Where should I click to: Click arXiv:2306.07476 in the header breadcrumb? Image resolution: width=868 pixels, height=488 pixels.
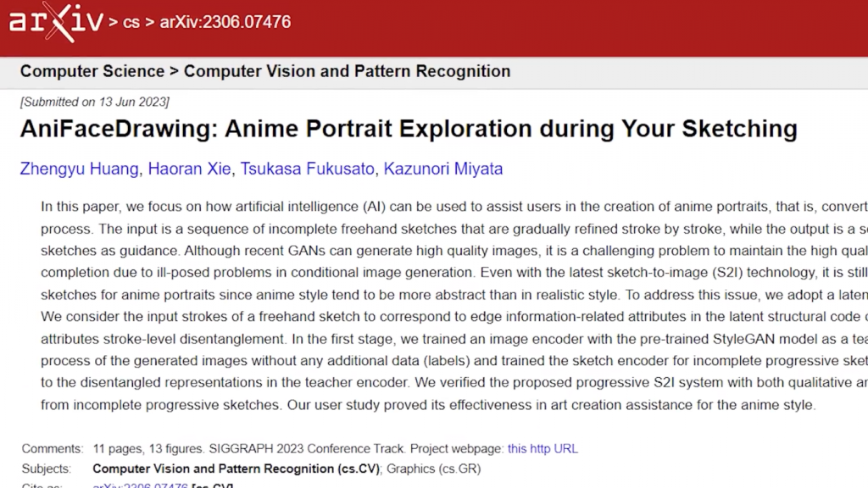pyautogui.click(x=225, y=22)
